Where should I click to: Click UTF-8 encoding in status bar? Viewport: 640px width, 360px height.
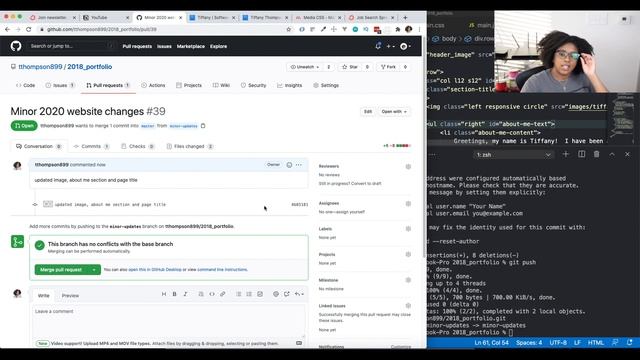click(x=558, y=343)
